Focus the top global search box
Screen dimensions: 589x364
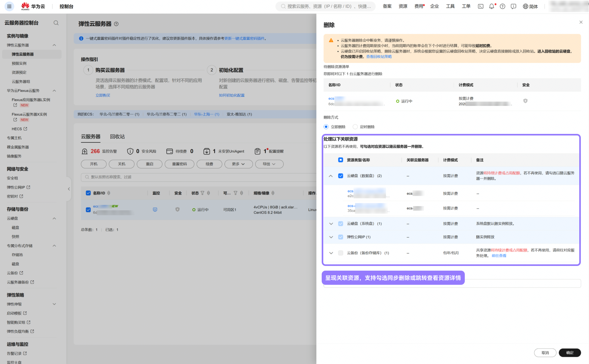(325, 6)
